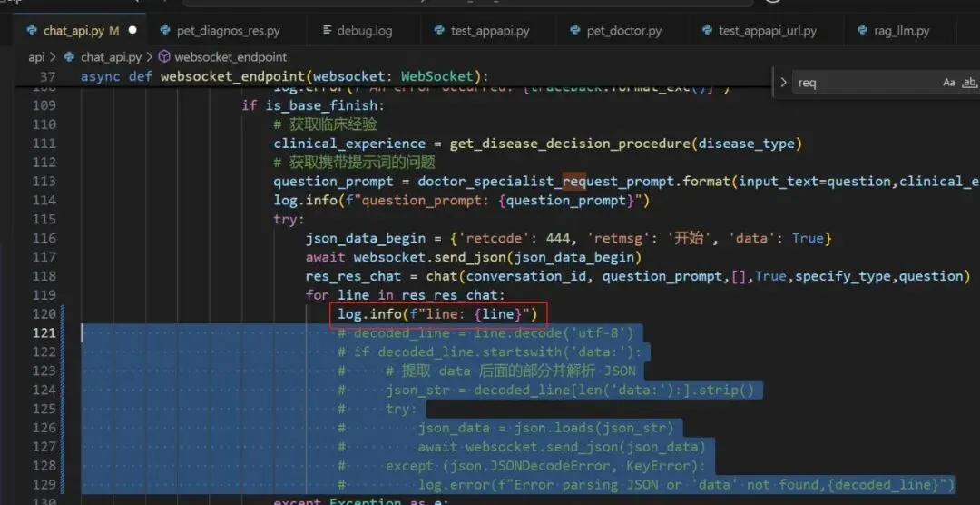
Task: Toggle Match Whole Word (ab) in the find widget
Action: (970, 83)
